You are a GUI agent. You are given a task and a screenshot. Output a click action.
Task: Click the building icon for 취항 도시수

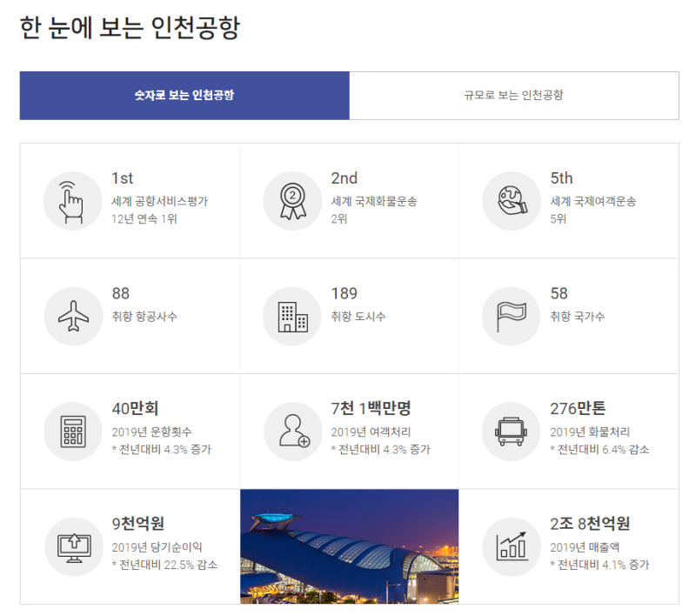pos(292,317)
